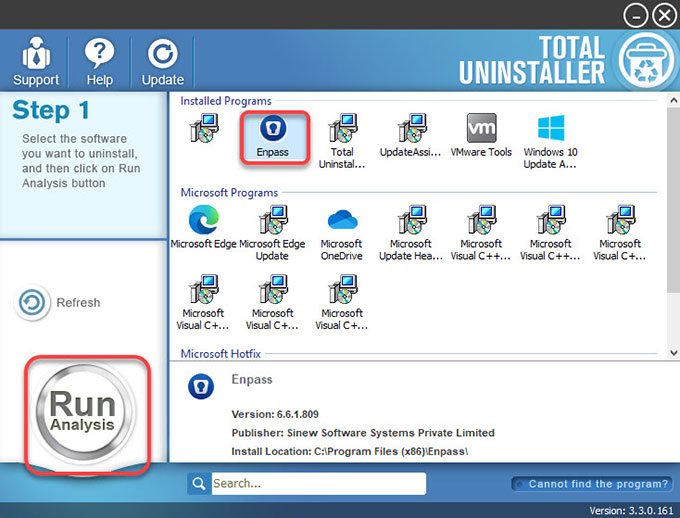
Task: Select VMware Tools in installed programs
Action: [481, 135]
